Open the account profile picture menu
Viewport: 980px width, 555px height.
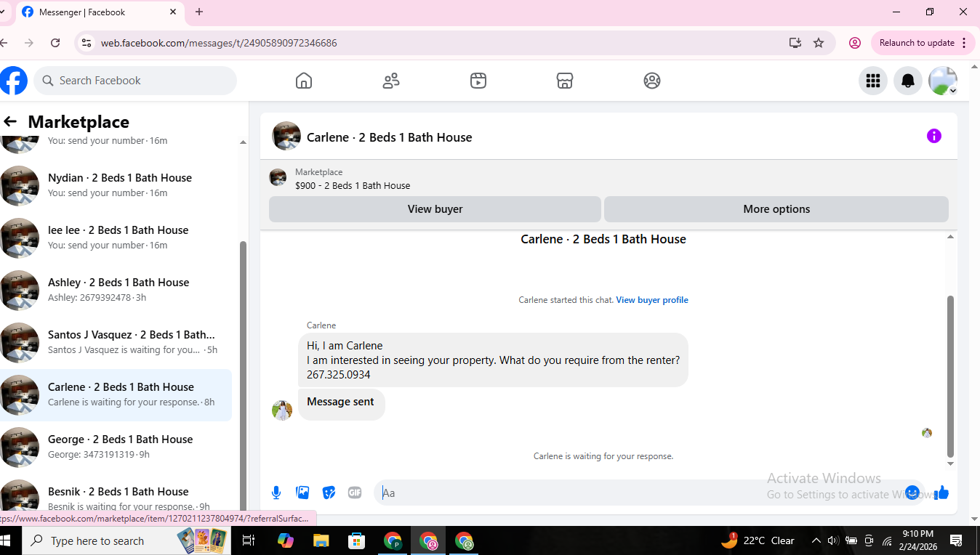pyautogui.click(x=943, y=81)
